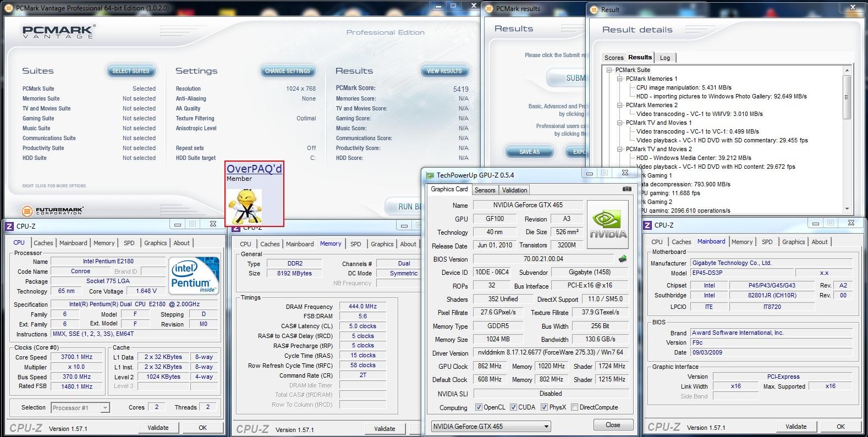This screenshot has width=868, height=437.
Task: Open the NVIDIA GeForce GTX 465 dropdown
Action: coord(491,426)
